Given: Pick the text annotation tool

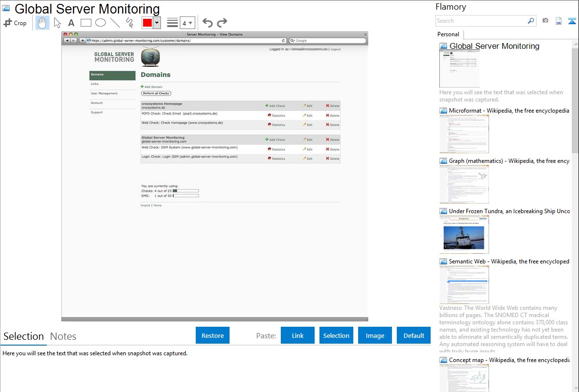Looking at the screenshot, I should pos(71,23).
